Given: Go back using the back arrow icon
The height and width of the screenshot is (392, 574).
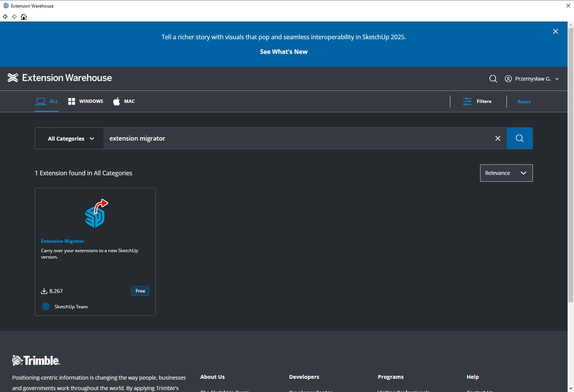Looking at the screenshot, I should click(x=5, y=17).
